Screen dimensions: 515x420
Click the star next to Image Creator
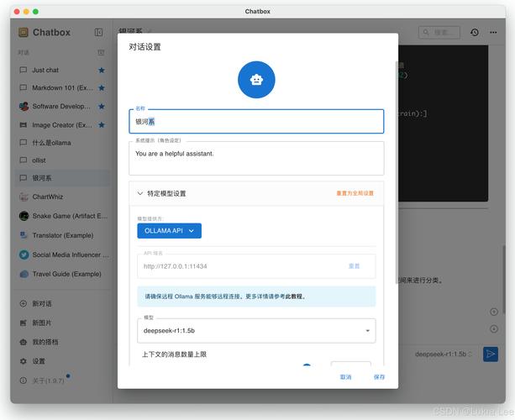tap(102, 125)
